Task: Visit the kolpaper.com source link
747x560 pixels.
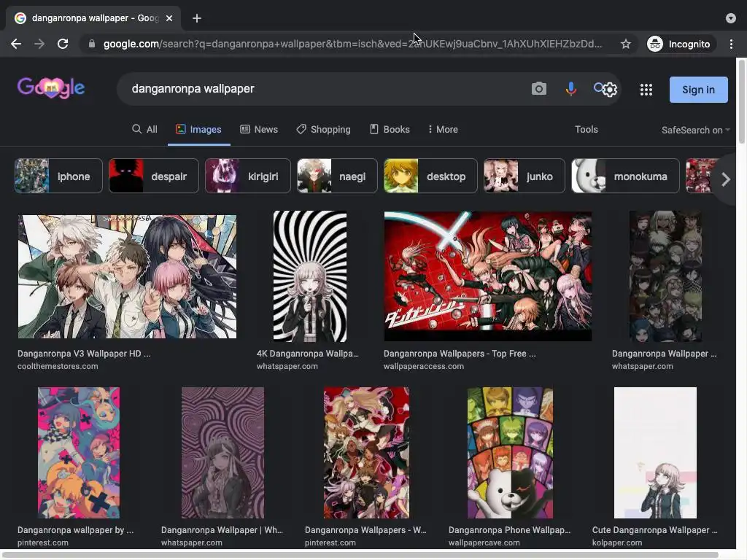Action: point(617,542)
